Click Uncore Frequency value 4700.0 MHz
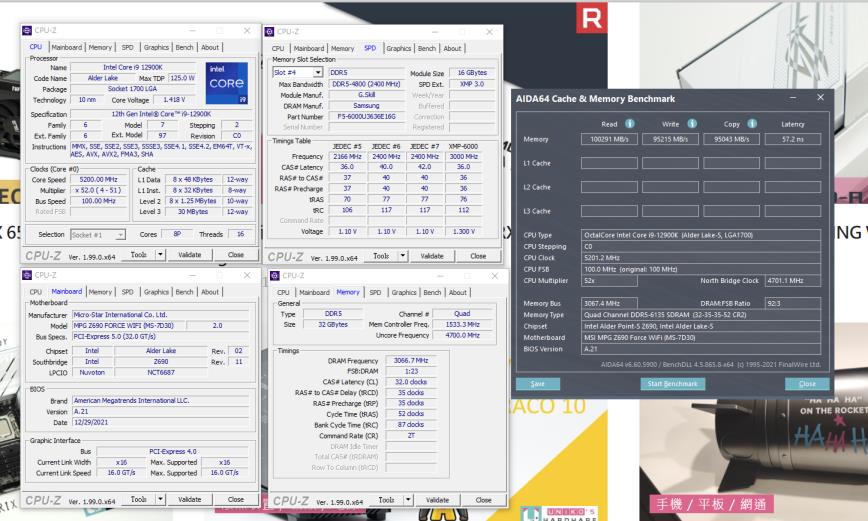Screen dimensions: 868x521 click(462, 336)
